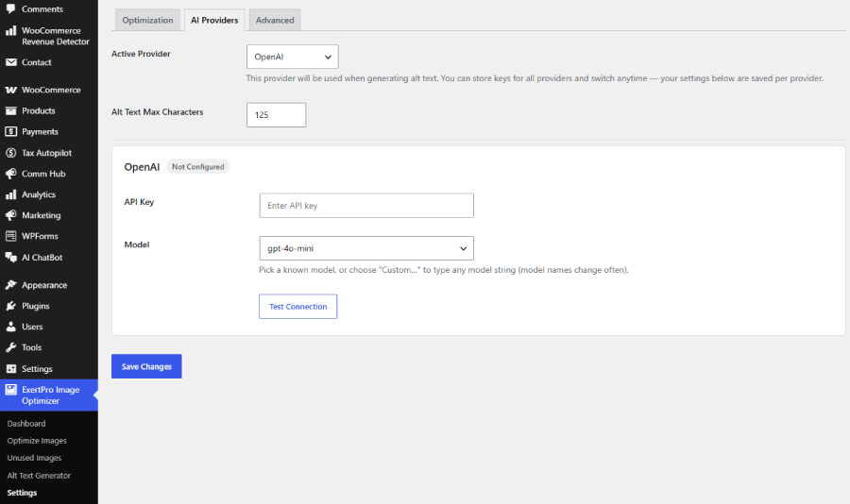Open the Plugins menu link

click(x=36, y=306)
